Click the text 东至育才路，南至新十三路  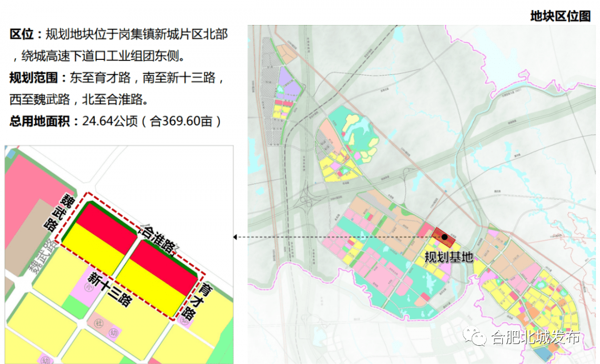pos(142,78)
